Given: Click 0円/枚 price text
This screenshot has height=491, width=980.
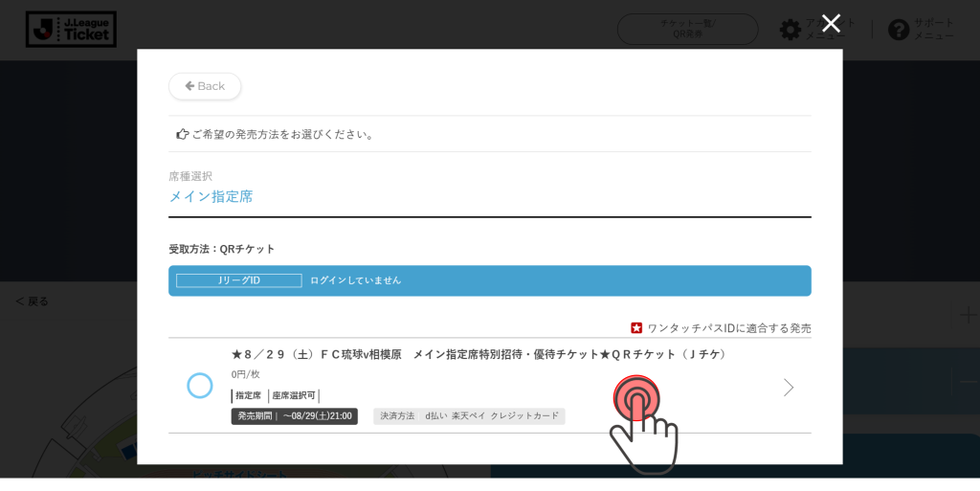Looking at the screenshot, I should coord(245,374).
